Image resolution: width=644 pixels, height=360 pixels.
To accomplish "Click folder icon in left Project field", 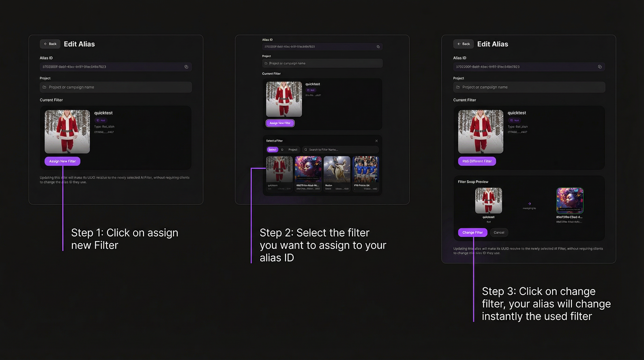I will pyautogui.click(x=44, y=87).
